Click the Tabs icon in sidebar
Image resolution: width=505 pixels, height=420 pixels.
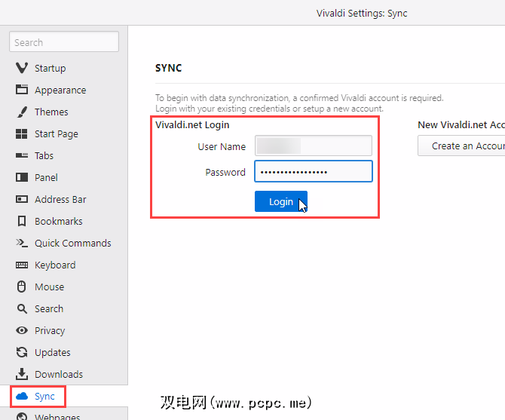[22, 155]
